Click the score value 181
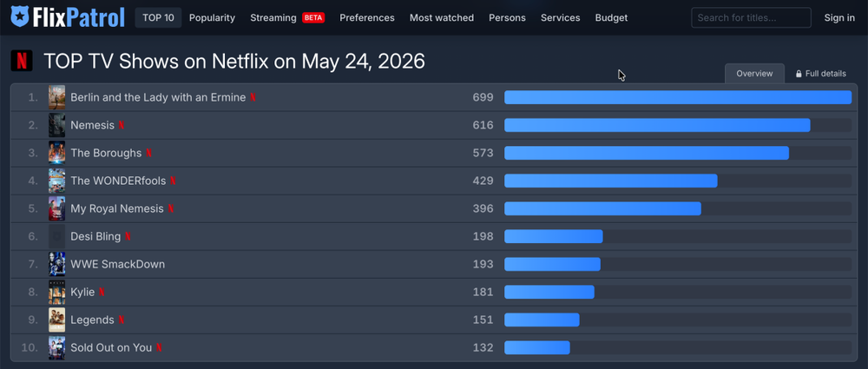This screenshot has width=868, height=369. (483, 292)
